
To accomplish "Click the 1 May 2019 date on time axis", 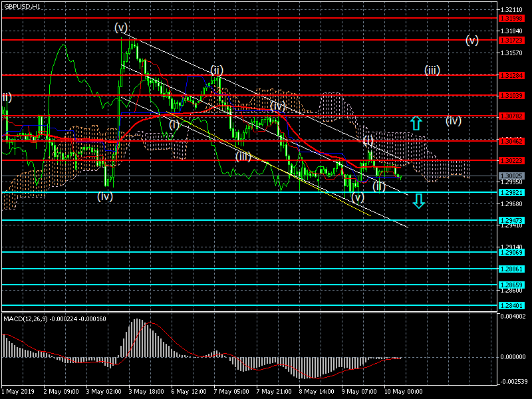I will [19, 391].
